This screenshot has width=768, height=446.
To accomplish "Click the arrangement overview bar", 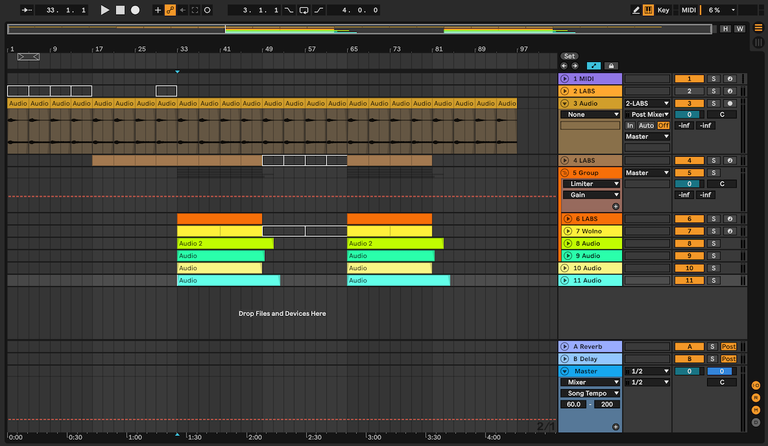I will coord(360,29).
